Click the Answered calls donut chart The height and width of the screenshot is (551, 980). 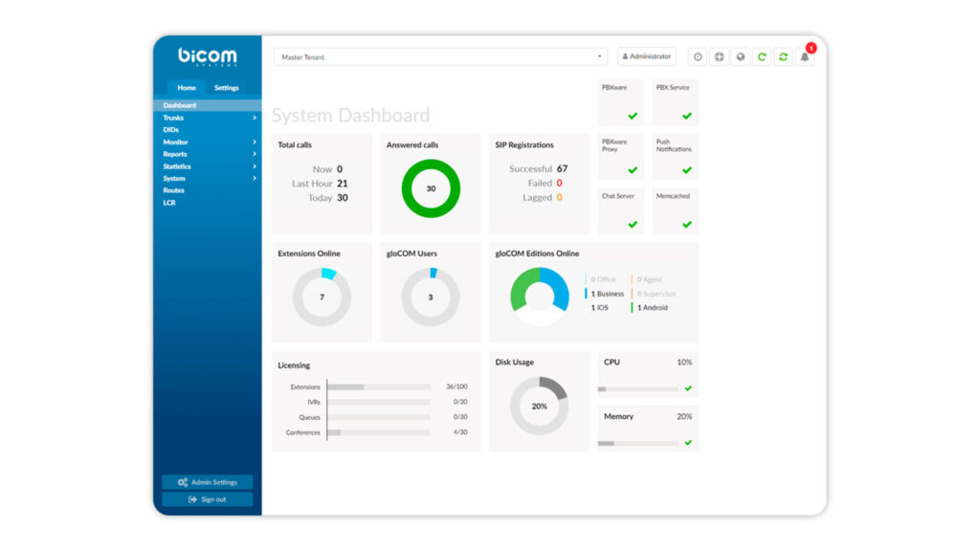pos(431,188)
